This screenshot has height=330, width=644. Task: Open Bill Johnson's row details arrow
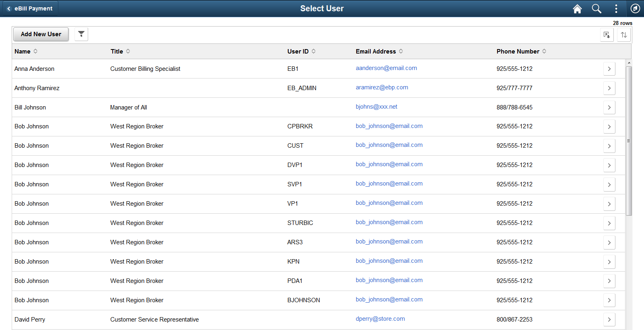click(x=609, y=107)
